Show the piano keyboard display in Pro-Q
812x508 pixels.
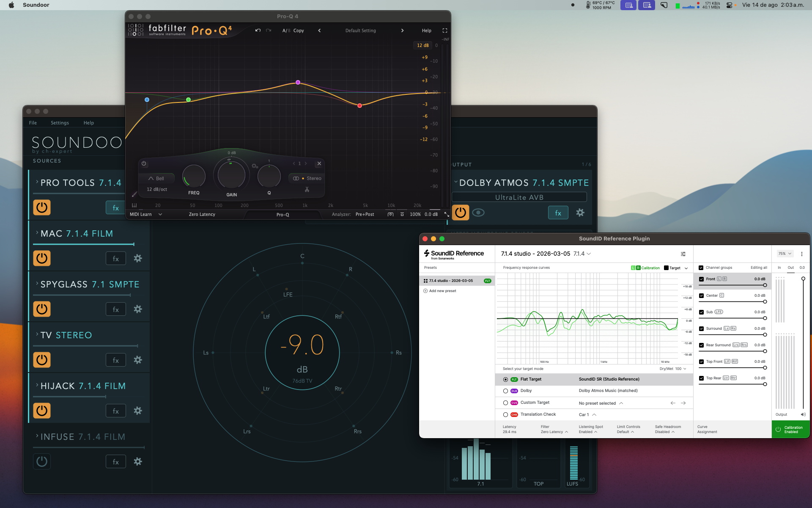[x=134, y=205]
